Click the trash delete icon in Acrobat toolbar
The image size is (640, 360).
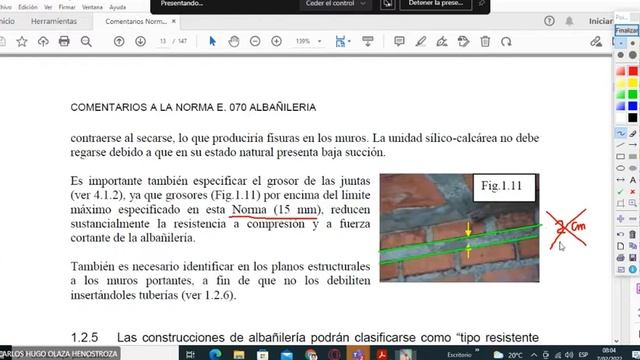click(485, 41)
